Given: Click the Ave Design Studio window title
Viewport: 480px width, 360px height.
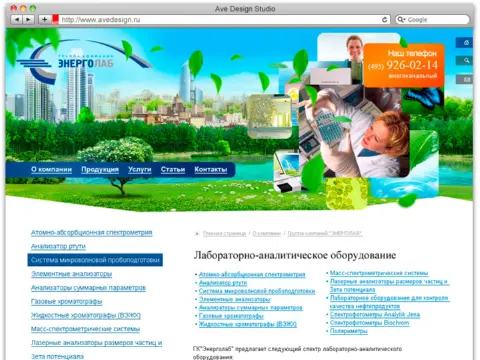Looking at the screenshot, I should tap(245, 9).
